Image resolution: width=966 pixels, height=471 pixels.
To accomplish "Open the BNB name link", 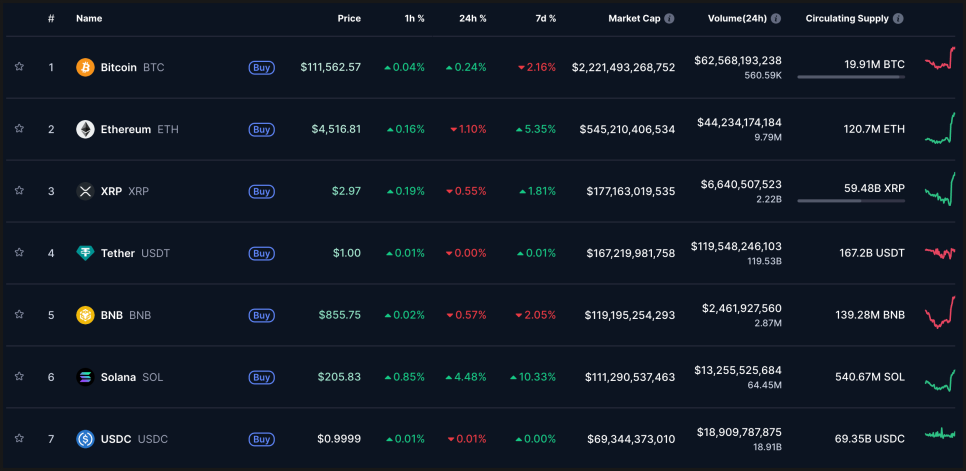I will (x=126, y=315).
